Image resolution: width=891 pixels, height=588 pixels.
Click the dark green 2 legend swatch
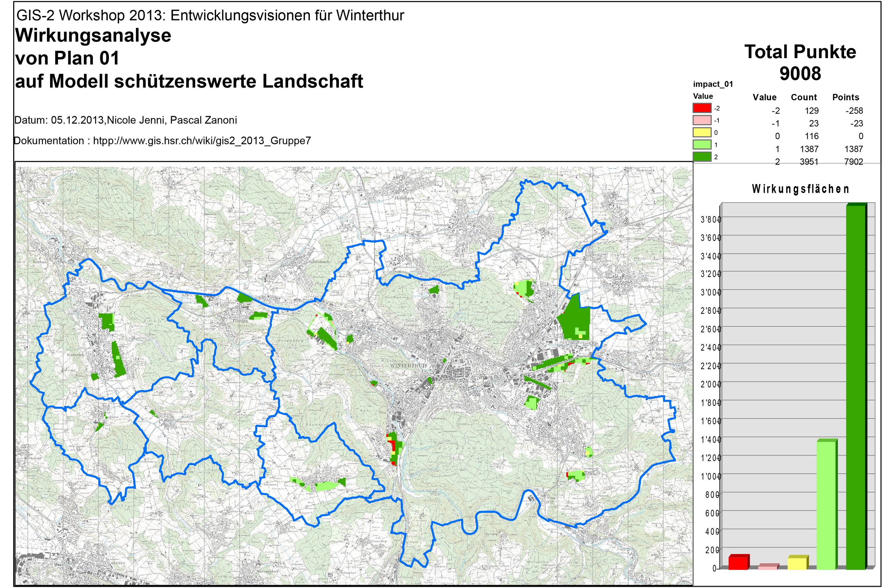click(x=702, y=157)
